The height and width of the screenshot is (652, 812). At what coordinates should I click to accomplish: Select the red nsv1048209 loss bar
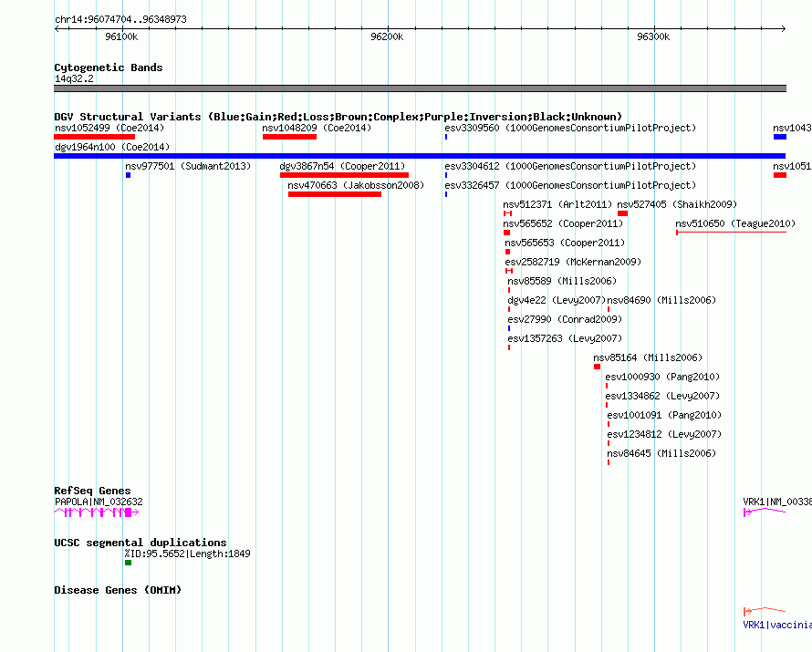point(289,137)
